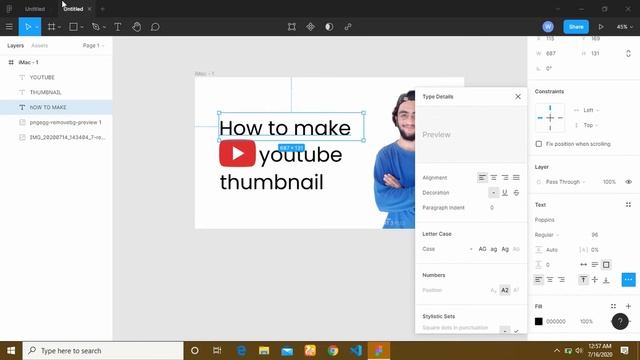Apply underline decoration in Type Details
Image resolution: width=640 pixels, height=360 pixels.
point(505,193)
